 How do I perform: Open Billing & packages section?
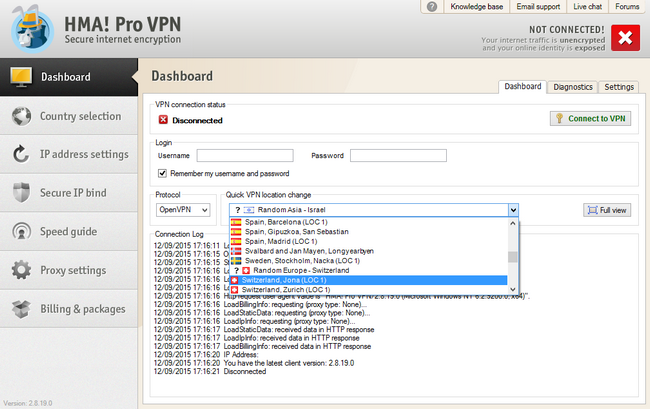tap(69, 309)
